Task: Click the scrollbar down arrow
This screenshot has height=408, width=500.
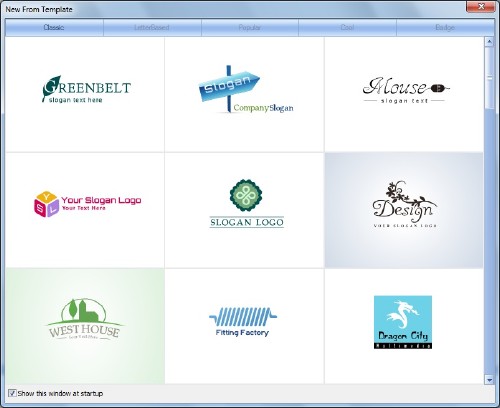Action: (489, 379)
